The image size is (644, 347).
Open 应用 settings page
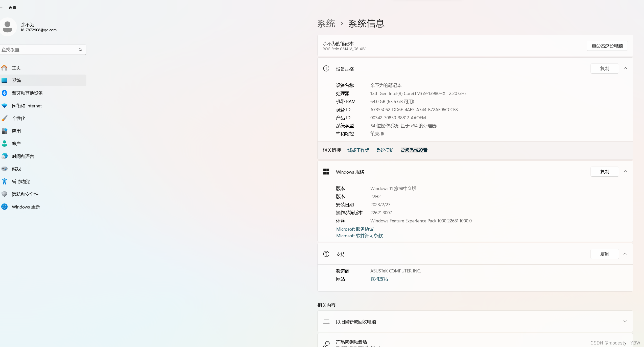coord(16,131)
